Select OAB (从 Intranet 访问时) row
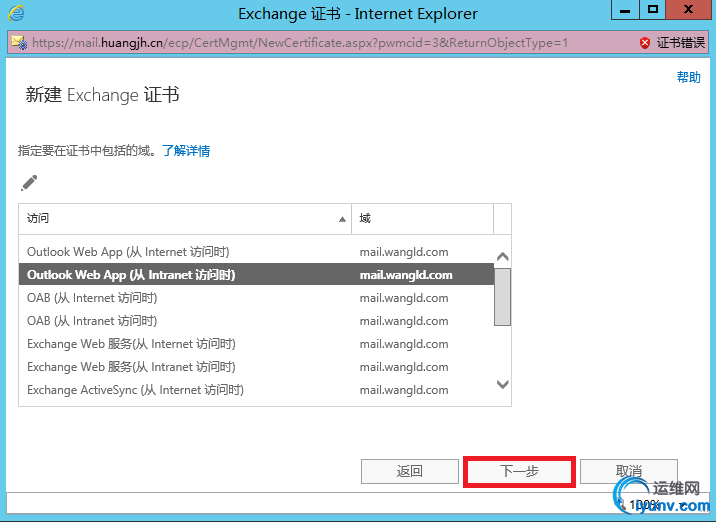Viewport: 716px width, 522px height. coord(256,321)
